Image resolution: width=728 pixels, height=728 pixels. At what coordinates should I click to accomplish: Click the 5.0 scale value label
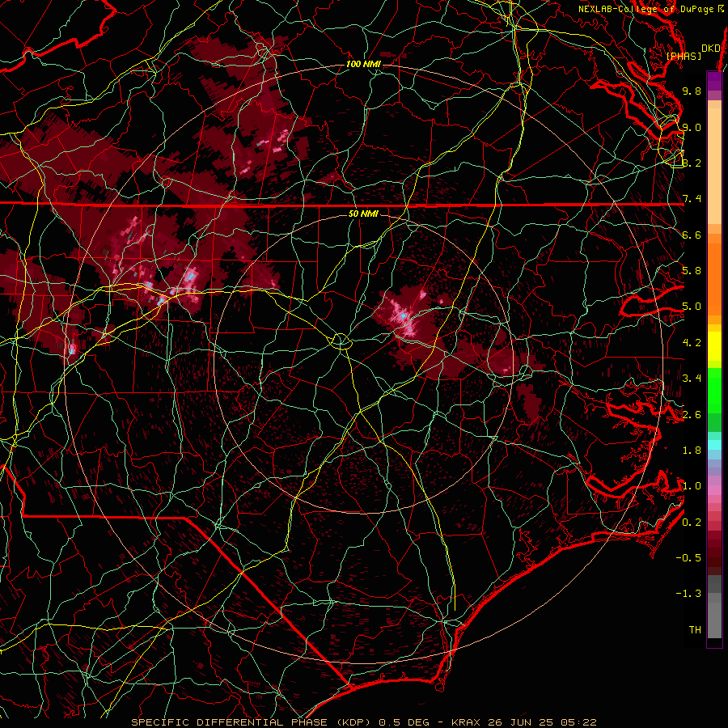coord(692,307)
